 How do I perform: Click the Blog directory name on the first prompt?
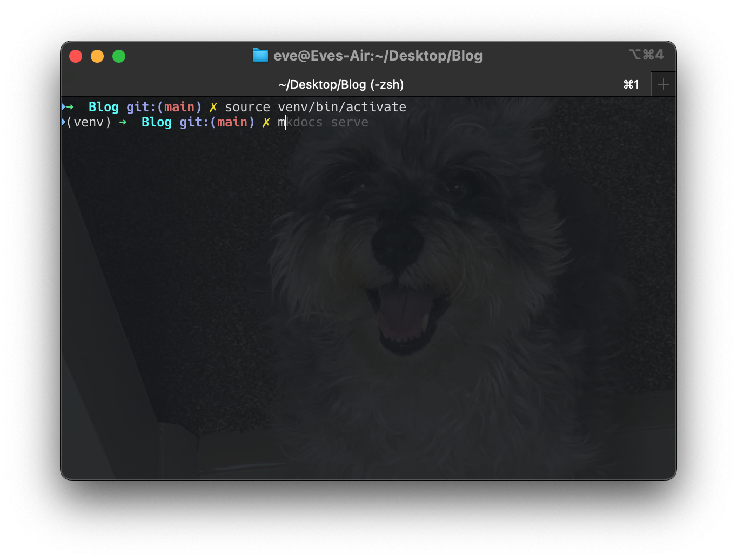pos(103,106)
